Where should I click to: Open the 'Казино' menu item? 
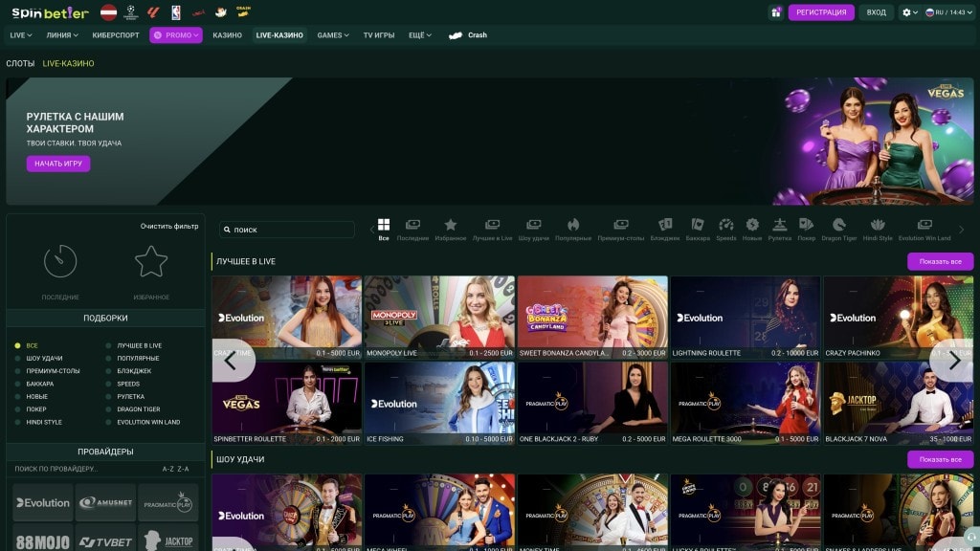(227, 35)
